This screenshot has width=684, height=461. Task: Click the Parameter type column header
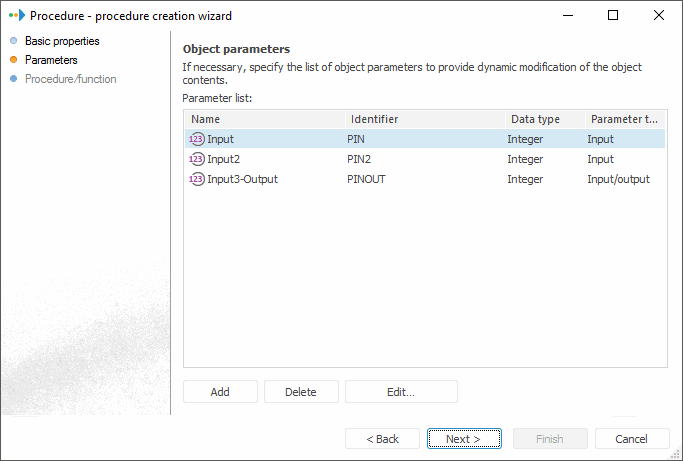click(623, 119)
